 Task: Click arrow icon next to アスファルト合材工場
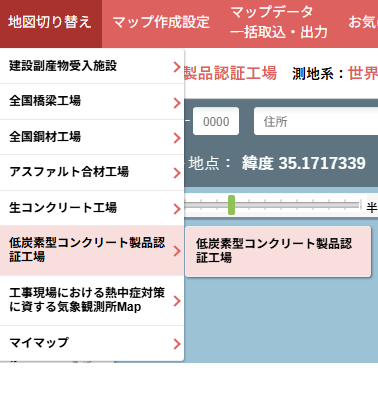click(177, 173)
